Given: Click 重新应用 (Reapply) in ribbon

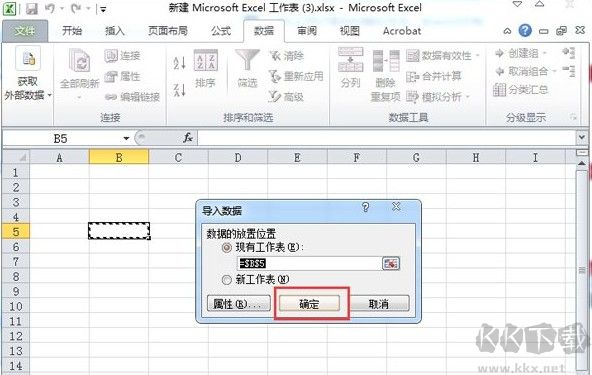Looking at the screenshot, I should 296,77.
